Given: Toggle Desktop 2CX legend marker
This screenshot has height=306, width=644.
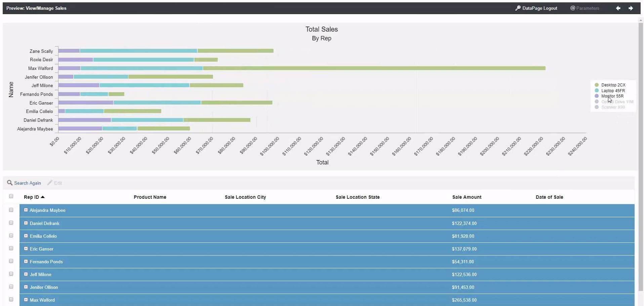Looking at the screenshot, I should point(597,85).
